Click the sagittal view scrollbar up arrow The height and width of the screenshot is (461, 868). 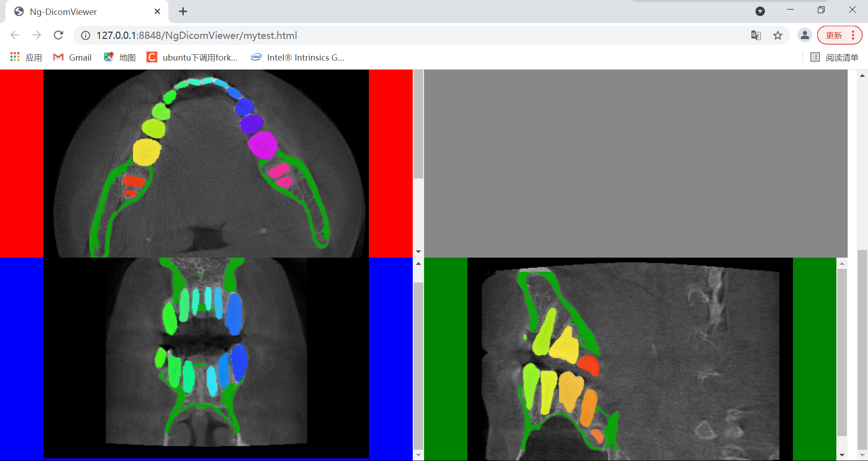842,263
